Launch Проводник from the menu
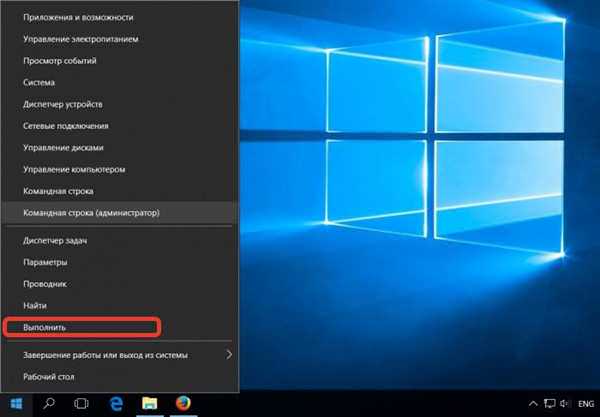Image resolution: width=600 pixels, height=417 pixels. pyautogui.click(x=120, y=284)
